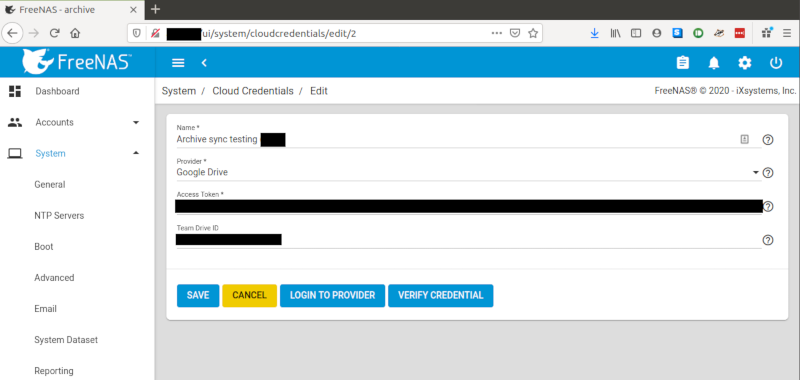Viewport: 800px width, 380px height.
Task: Save page to Pocket icon
Action: pyautogui.click(x=515, y=33)
